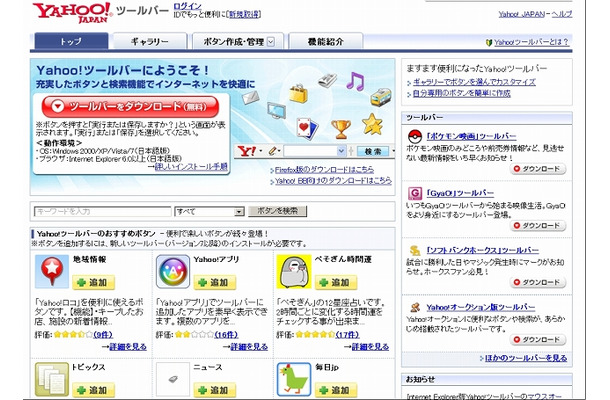This screenshot has width=610, height=400.
Task: Open the Y! logo dropdown arrow in preview
Action: 260,151
